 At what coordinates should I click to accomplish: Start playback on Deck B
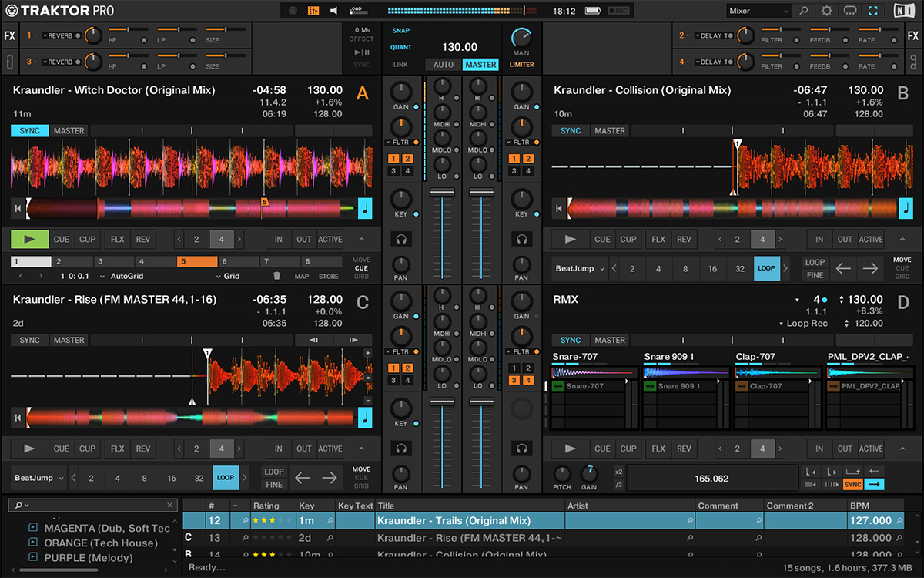571,239
